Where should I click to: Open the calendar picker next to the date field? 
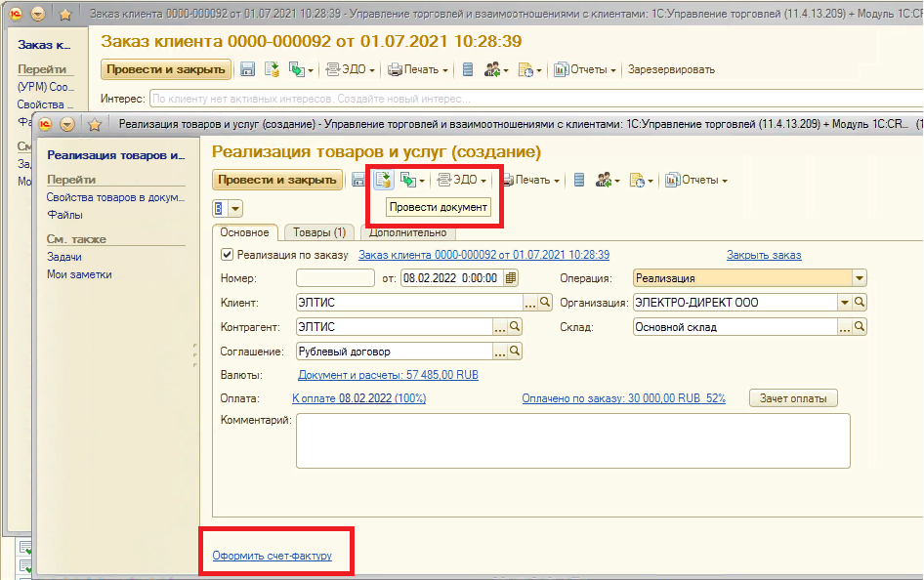[511, 277]
